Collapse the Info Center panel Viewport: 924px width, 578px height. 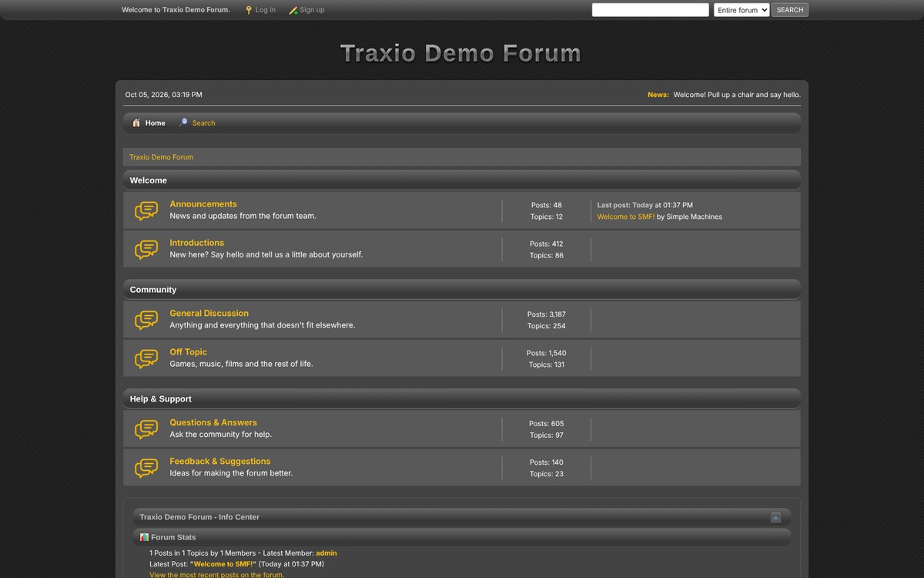(776, 518)
